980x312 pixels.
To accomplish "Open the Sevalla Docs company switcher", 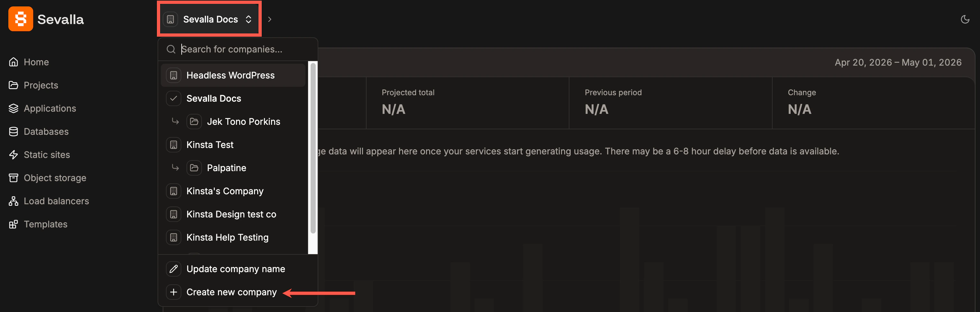I will tap(209, 19).
